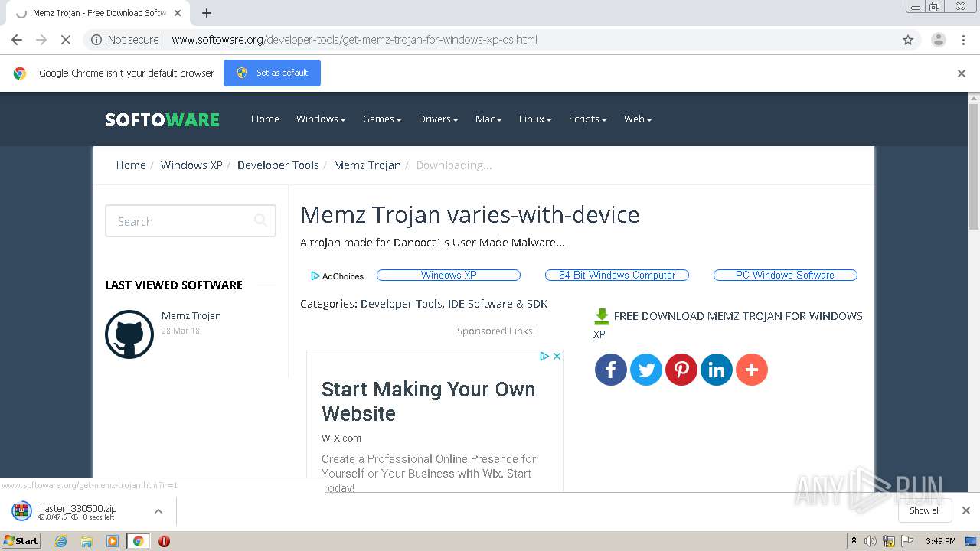Image resolution: width=980 pixels, height=551 pixels.
Task: Open the Developer Tools category link
Action: [x=401, y=304]
